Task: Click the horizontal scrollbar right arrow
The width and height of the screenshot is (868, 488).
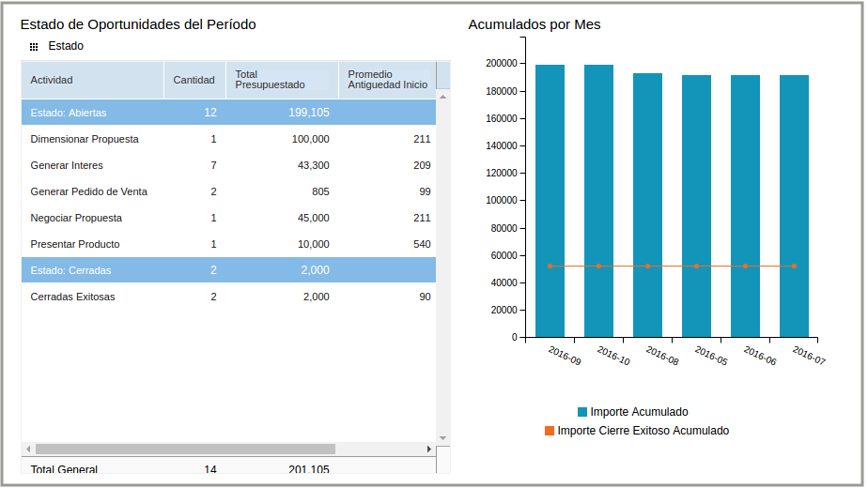Action: pyautogui.click(x=429, y=450)
